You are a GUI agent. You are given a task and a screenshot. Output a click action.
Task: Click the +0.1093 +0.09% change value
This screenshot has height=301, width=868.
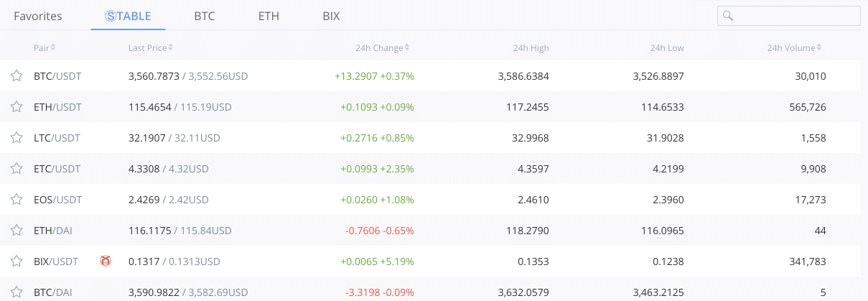click(377, 107)
